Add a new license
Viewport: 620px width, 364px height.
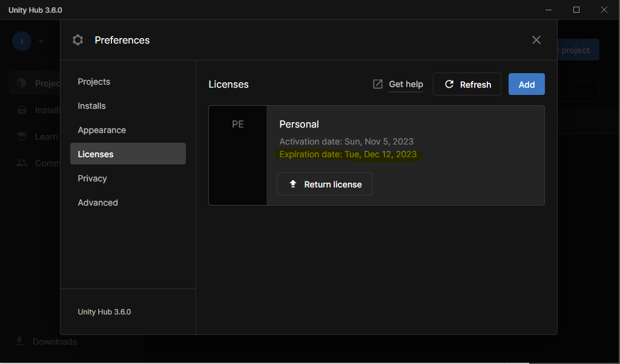526,84
